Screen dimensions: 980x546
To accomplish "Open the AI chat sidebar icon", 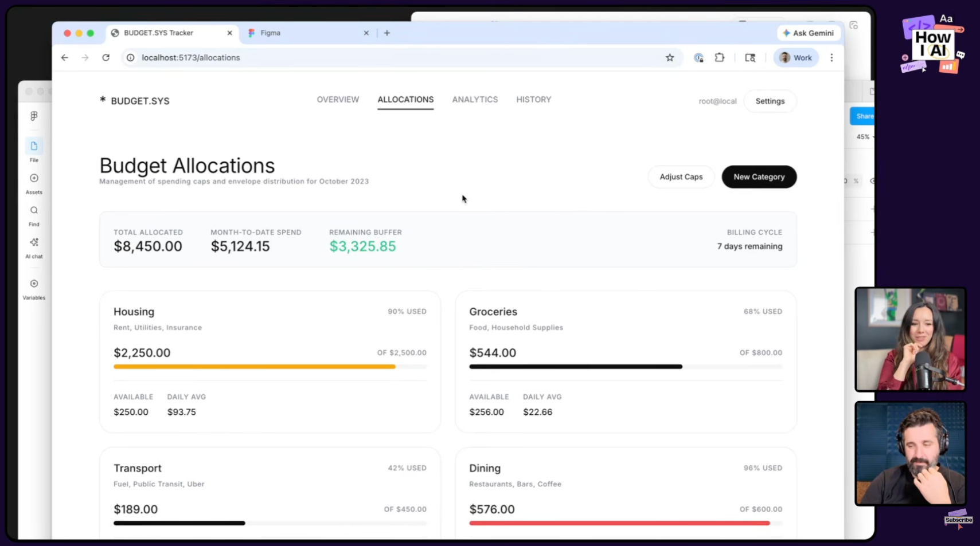I will pos(34,243).
